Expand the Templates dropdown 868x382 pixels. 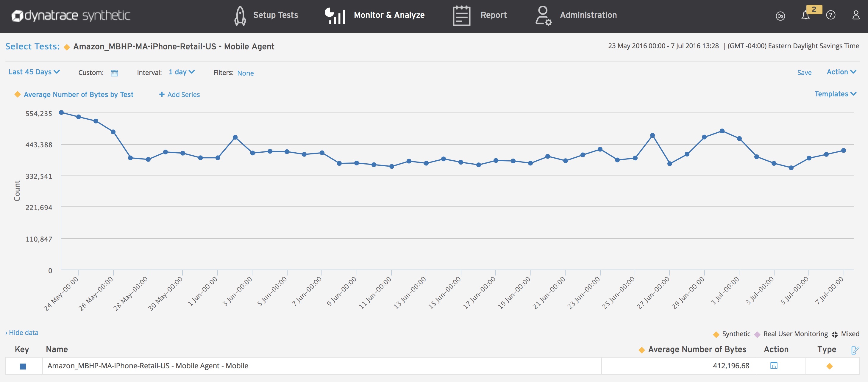pyautogui.click(x=835, y=94)
